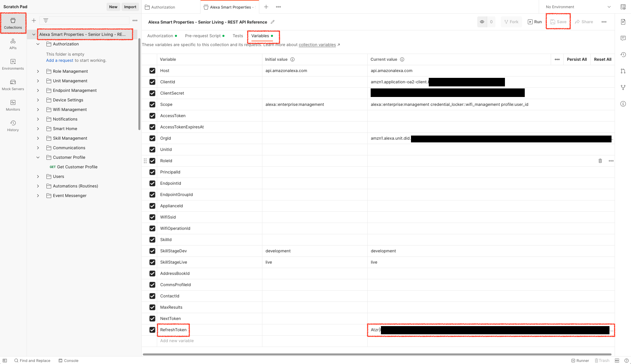Switch to the Pre-request Script tab
631x364 pixels.
point(205,36)
